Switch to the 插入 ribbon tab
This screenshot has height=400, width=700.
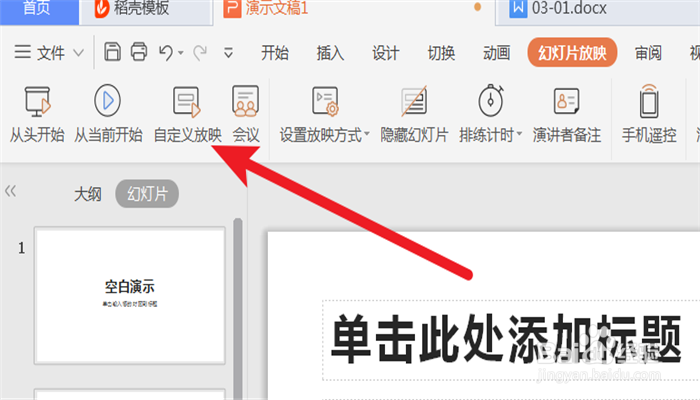point(330,53)
